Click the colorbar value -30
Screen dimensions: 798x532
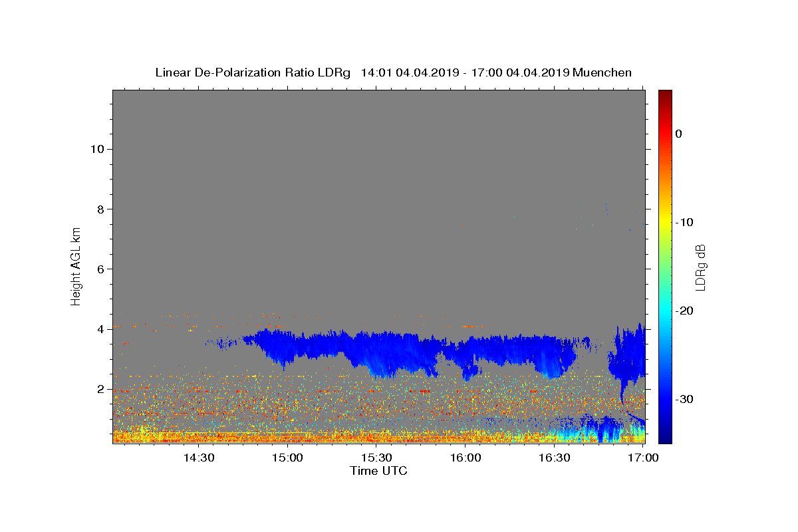[684, 399]
